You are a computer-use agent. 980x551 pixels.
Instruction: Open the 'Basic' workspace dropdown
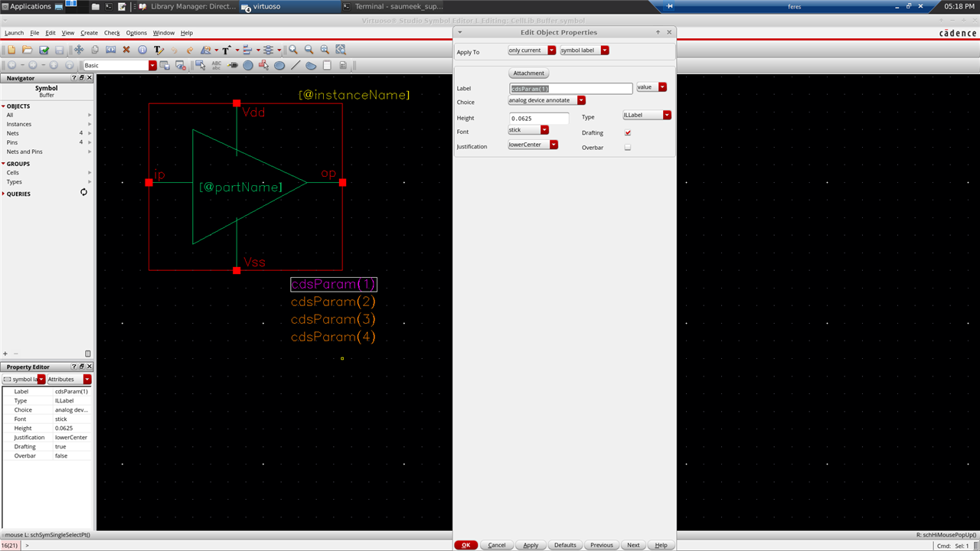click(x=119, y=66)
